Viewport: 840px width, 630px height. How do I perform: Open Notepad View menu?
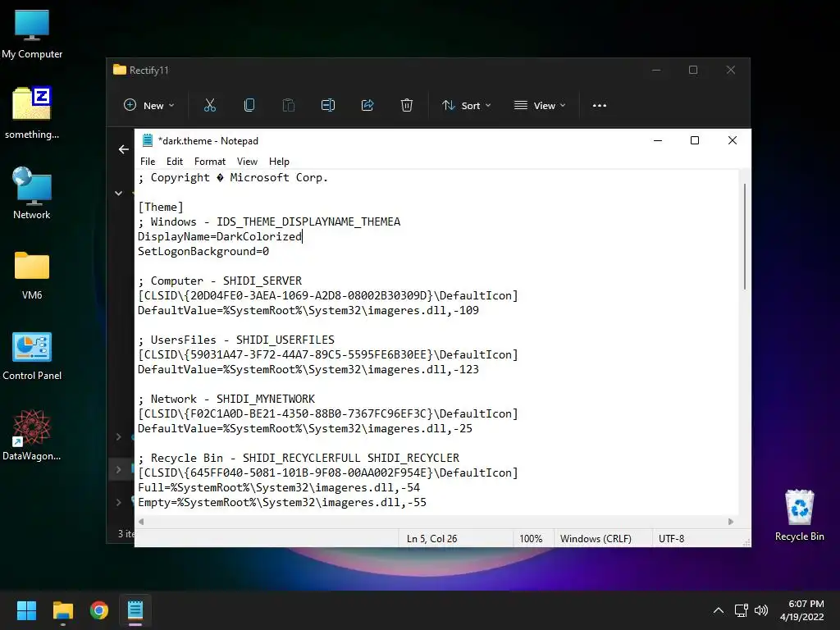pos(247,162)
